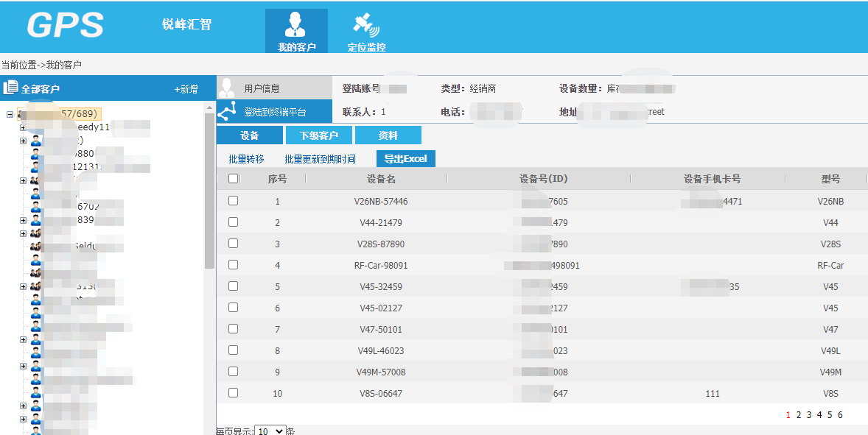Click 批量更新到期时间 link
Viewport: 868px width, 435px height.
320,159
